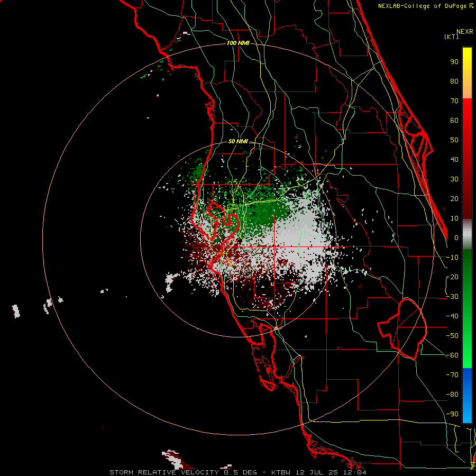
Task: Click the -20 knot scale value
Action: (452, 277)
